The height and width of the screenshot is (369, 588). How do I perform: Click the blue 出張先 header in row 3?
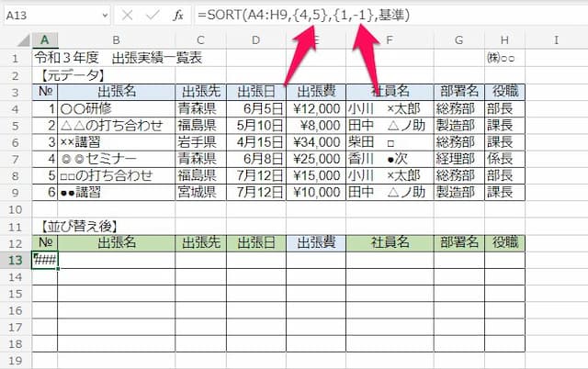pyautogui.click(x=200, y=92)
